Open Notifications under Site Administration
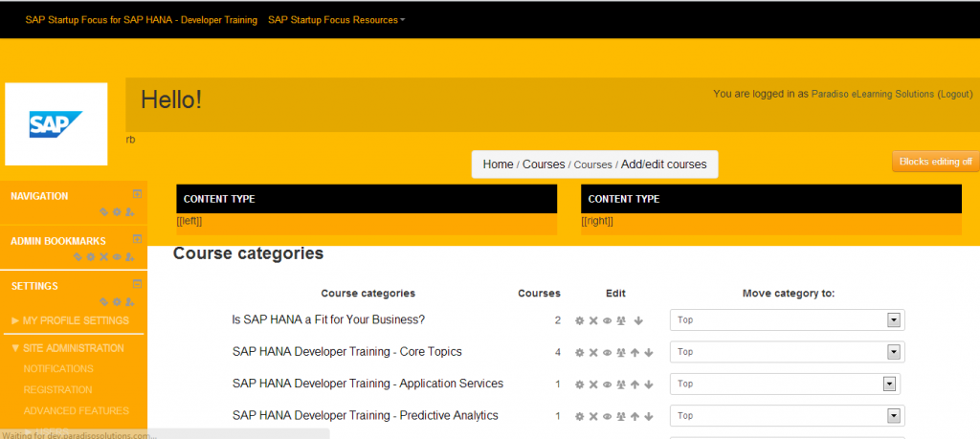The image size is (980, 439). click(x=58, y=369)
